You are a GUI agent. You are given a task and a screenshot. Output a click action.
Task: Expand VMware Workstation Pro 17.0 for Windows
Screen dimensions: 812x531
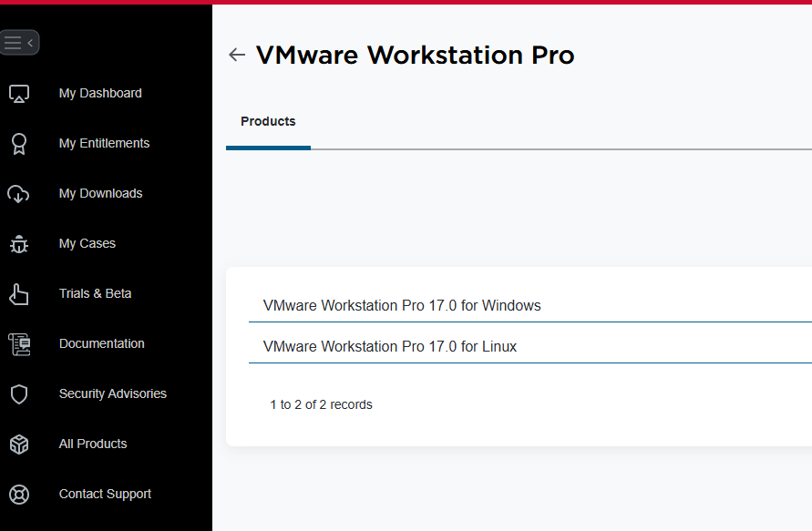point(402,306)
